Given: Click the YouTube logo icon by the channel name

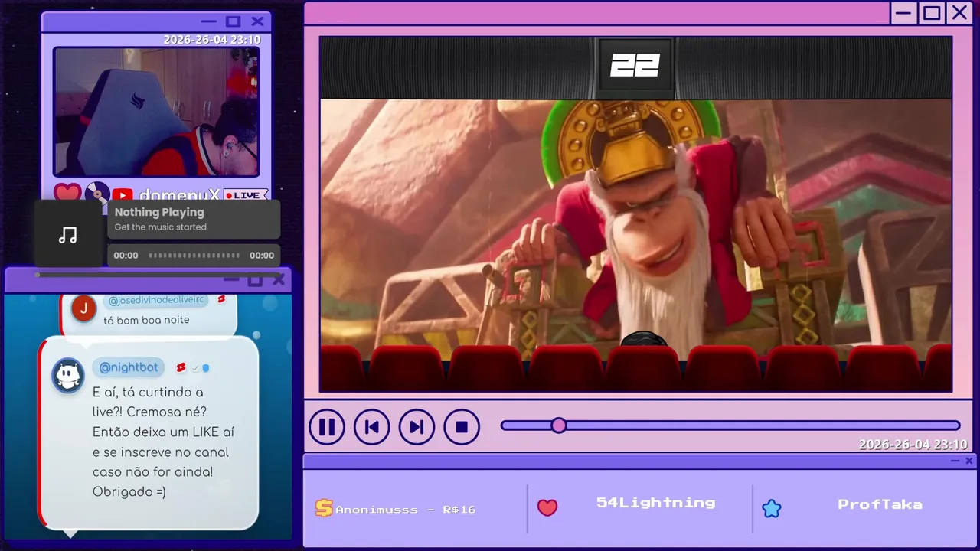Looking at the screenshot, I should [122, 196].
